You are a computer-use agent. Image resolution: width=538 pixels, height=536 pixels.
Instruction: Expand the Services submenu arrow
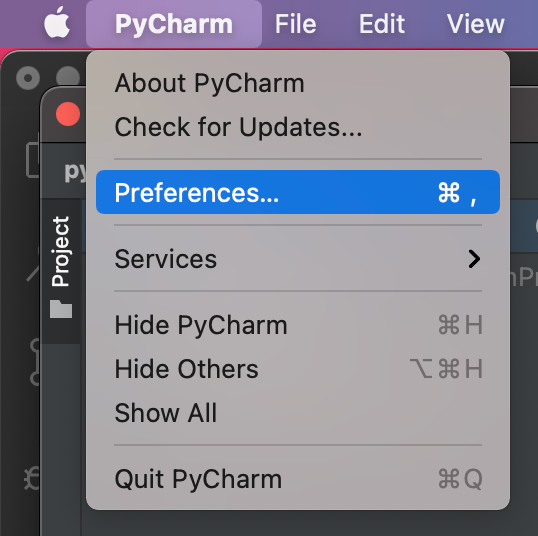(474, 259)
